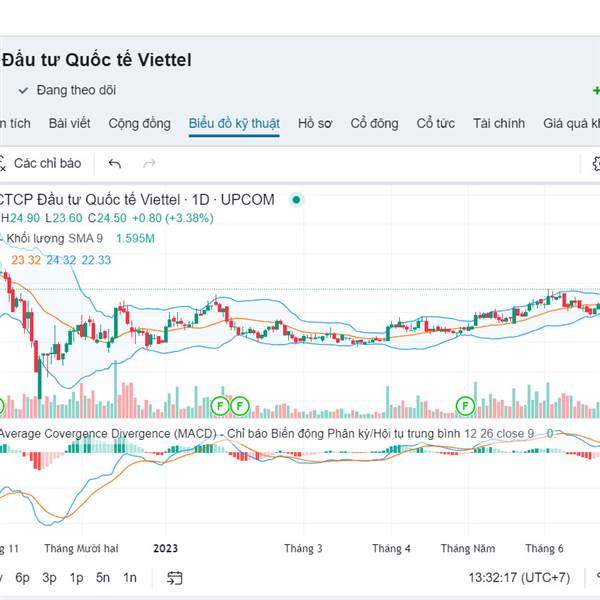Viewport: 600px width, 600px height.
Task: Toggle Đang theo dõi following status
Action: 67,90
